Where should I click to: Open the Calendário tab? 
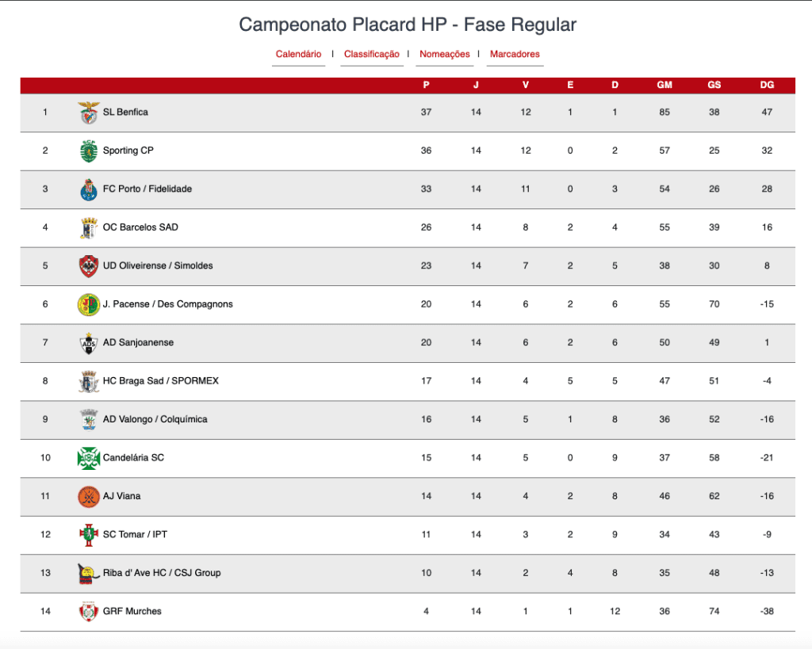coord(298,54)
